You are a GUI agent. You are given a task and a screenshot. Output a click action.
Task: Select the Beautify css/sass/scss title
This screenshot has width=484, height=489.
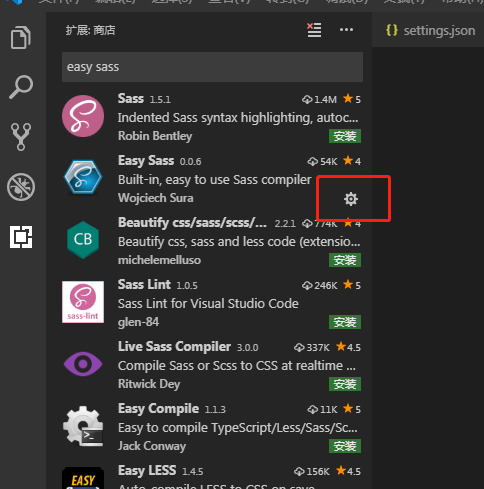pyautogui.click(x=192, y=223)
